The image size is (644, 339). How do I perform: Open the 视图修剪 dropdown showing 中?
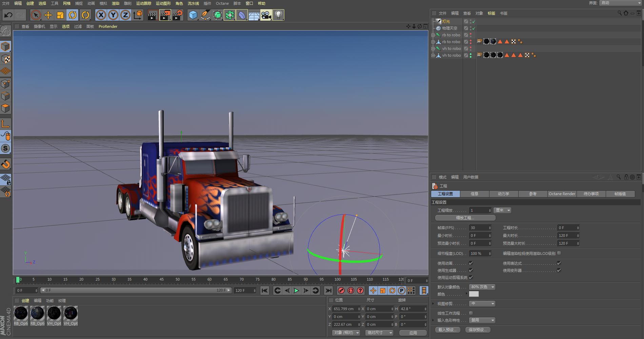(x=482, y=304)
